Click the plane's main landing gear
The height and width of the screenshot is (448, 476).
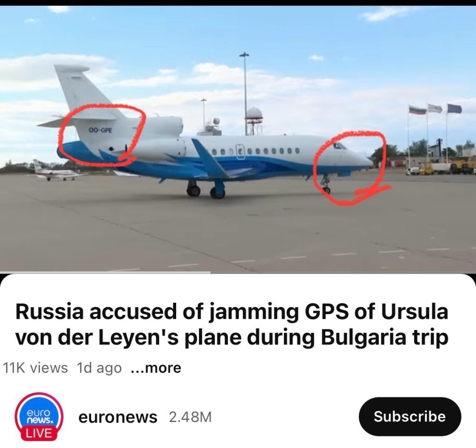206,190
